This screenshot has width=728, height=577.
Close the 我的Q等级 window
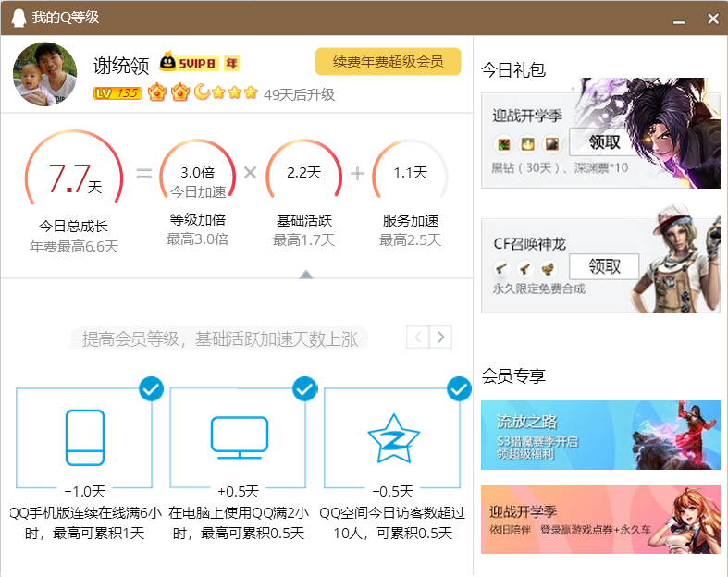713,18
